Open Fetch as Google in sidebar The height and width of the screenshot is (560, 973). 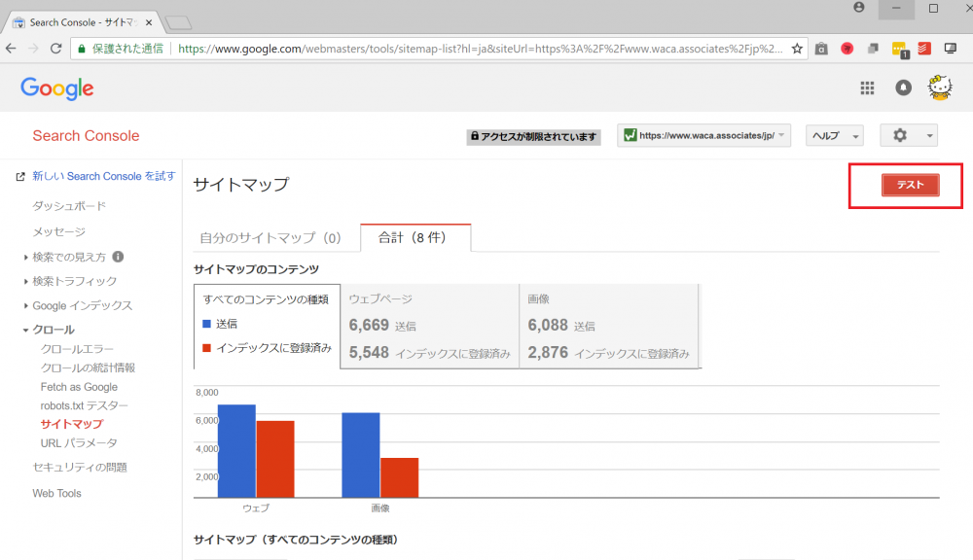pyautogui.click(x=79, y=386)
